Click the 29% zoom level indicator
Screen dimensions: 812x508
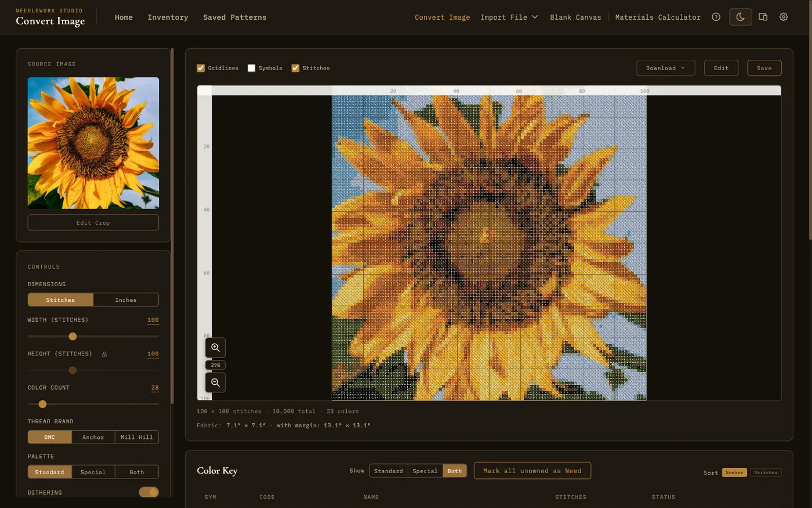215,365
